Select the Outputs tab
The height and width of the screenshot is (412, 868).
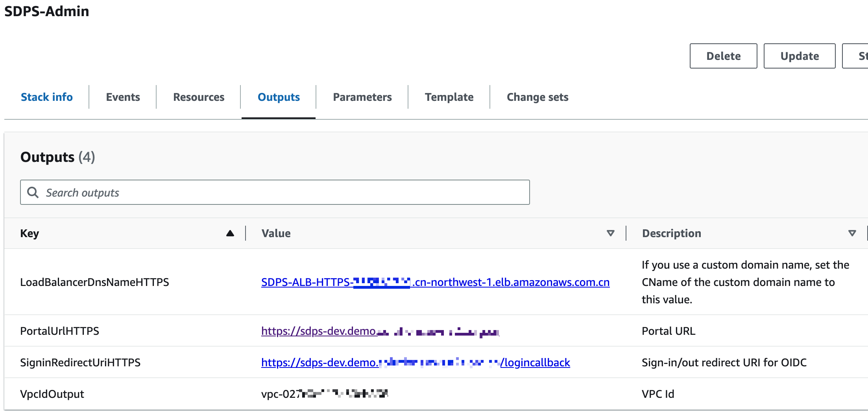pos(278,97)
